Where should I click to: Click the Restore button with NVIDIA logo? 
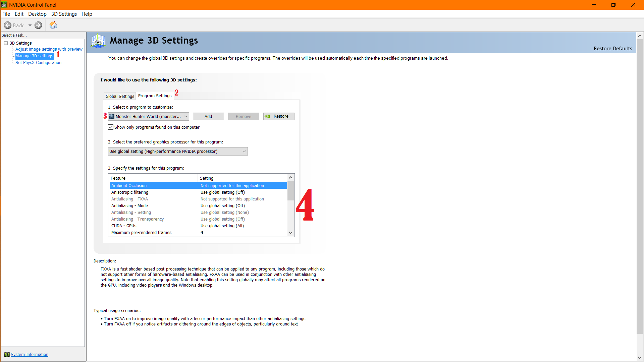(x=278, y=116)
